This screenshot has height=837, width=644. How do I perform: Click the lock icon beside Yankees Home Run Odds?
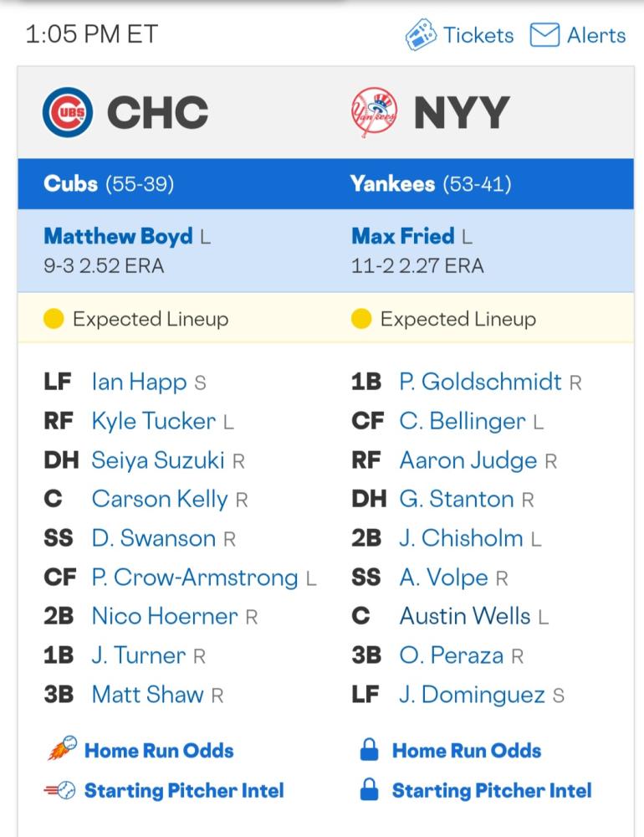pos(369,749)
